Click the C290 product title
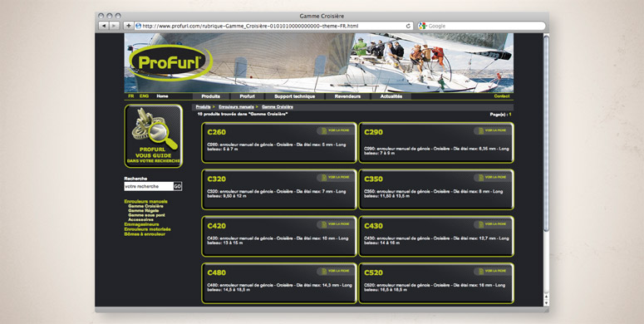Viewport: 644px width, 324px height. click(373, 132)
